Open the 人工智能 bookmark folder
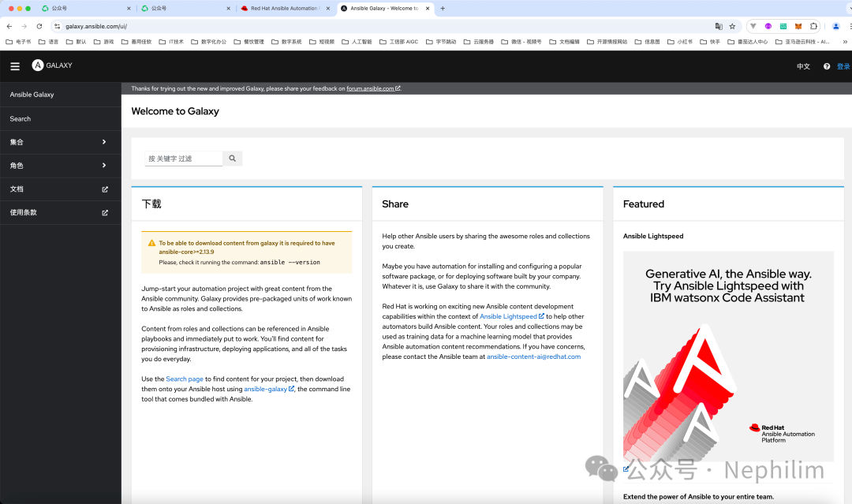The image size is (852, 504). pos(357,41)
